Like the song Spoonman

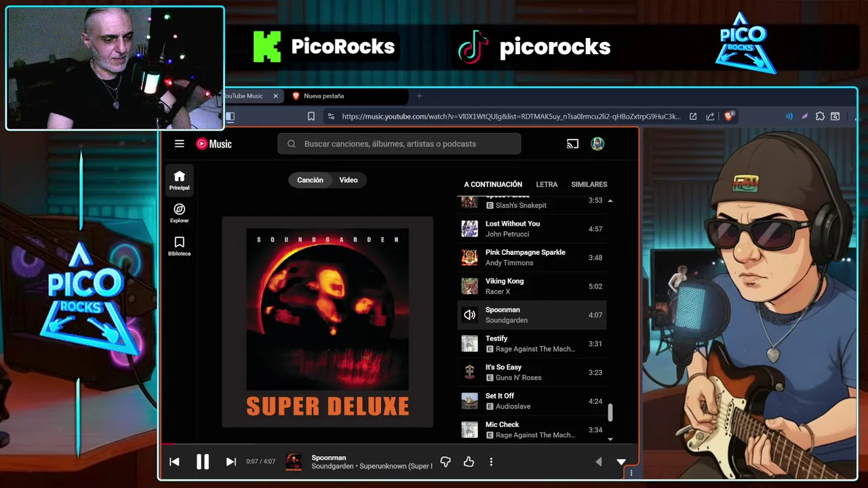469,462
